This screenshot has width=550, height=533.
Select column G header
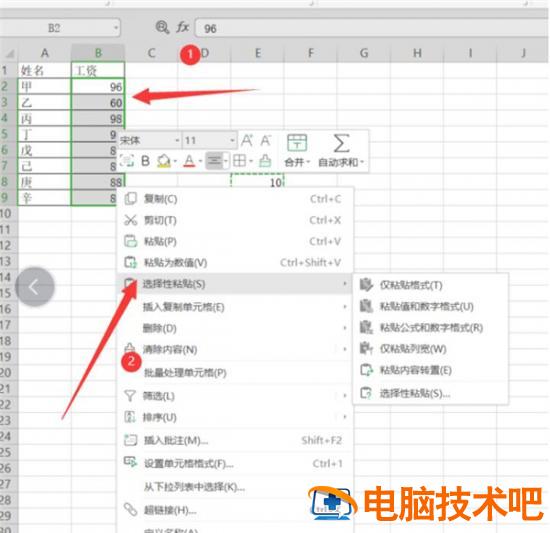pos(364,53)
